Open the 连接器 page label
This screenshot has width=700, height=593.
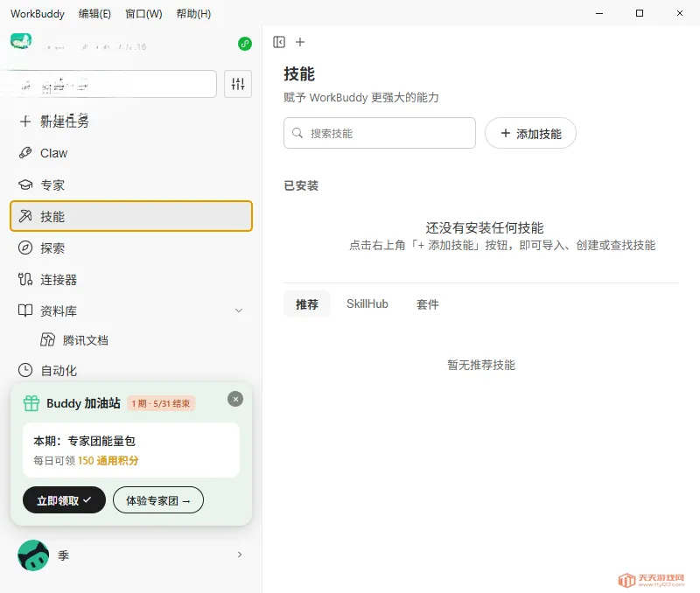click(x=59, y=280)
